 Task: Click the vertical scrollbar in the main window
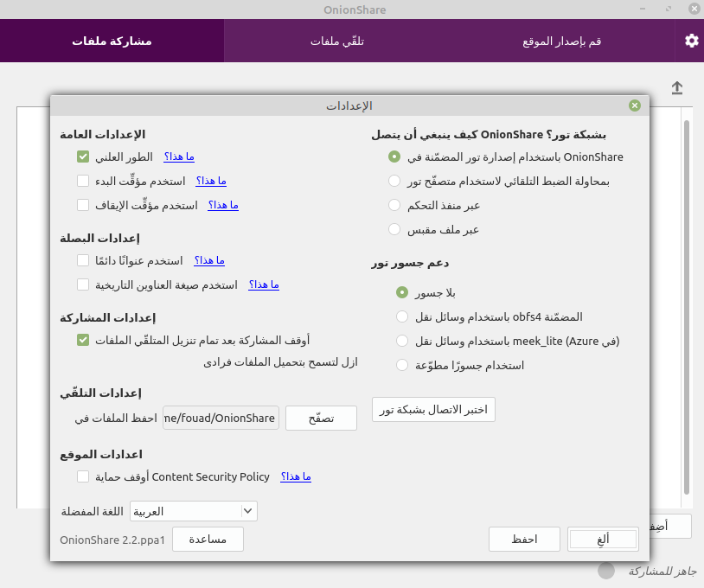point(687,307)
